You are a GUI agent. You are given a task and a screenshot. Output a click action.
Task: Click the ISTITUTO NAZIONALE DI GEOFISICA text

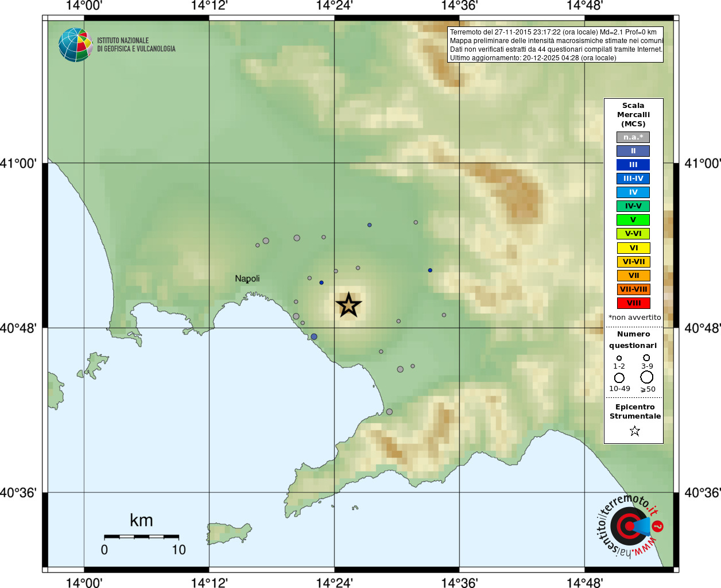click(136, 45)
